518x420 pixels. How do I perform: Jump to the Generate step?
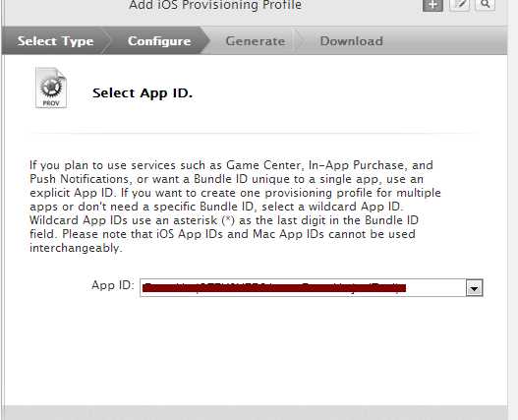click(x=255, y=41)
